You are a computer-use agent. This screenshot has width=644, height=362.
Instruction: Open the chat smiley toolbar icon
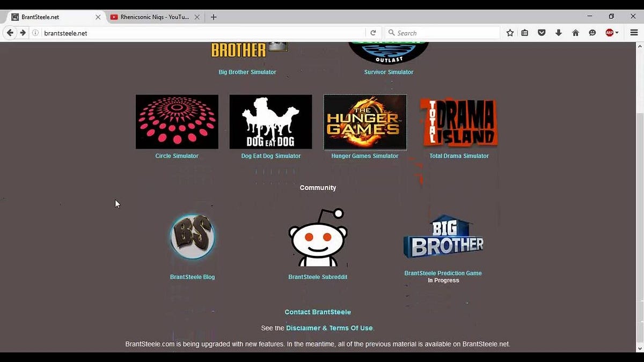(x=592, y=33)
